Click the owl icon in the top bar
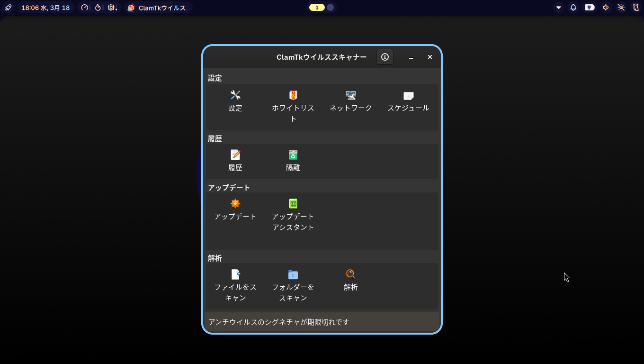Viewport: 644px width, 364px height. coord(636,8)
